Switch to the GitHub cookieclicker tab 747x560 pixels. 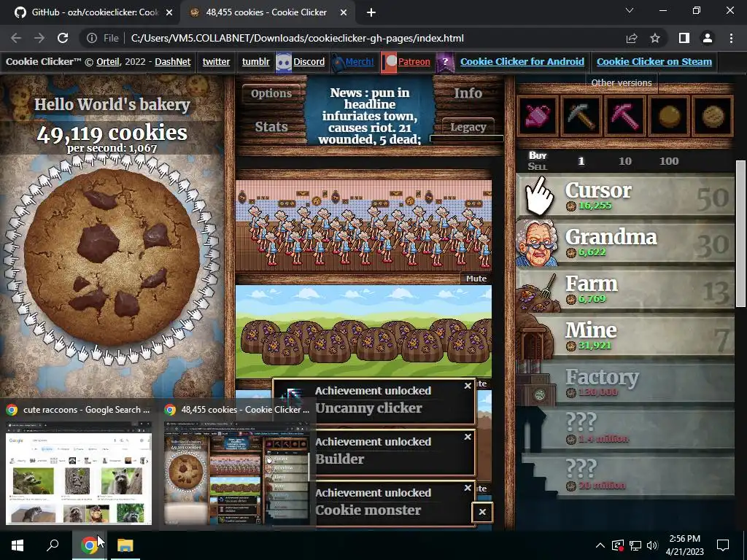(94, 12)
